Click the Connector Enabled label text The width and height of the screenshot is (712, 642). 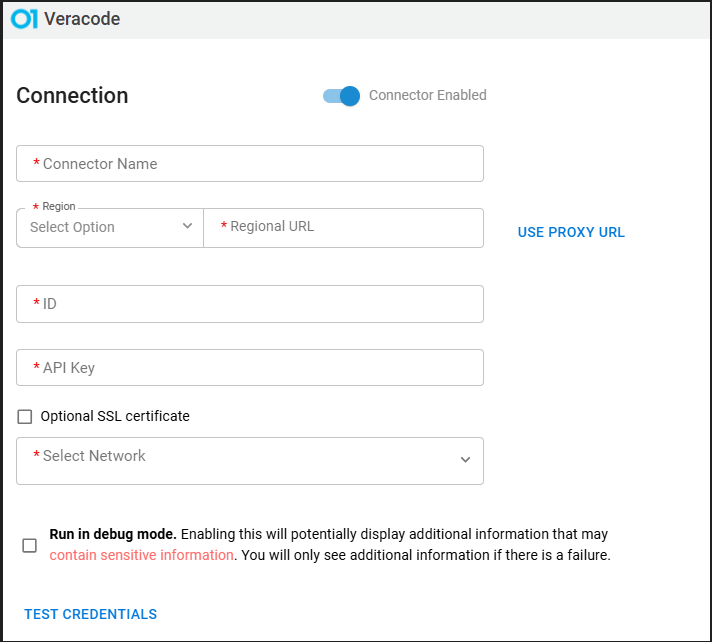click(428, 95)
